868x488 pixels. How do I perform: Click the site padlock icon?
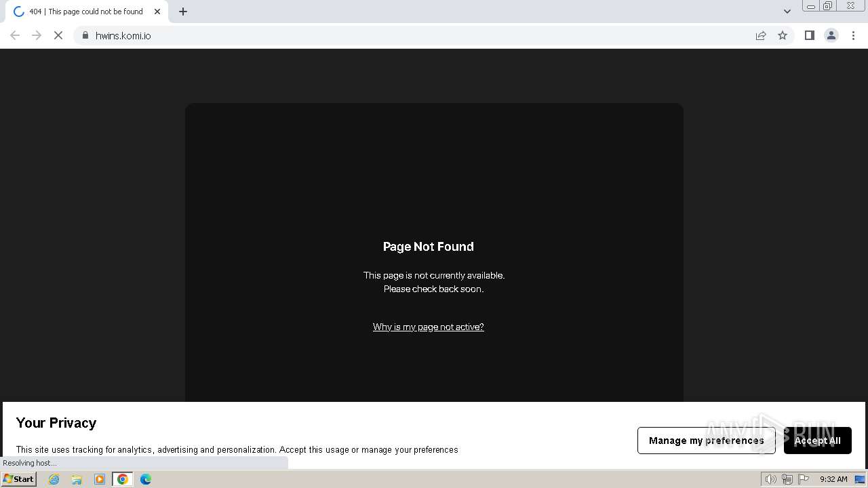click(x=85, y=35)
